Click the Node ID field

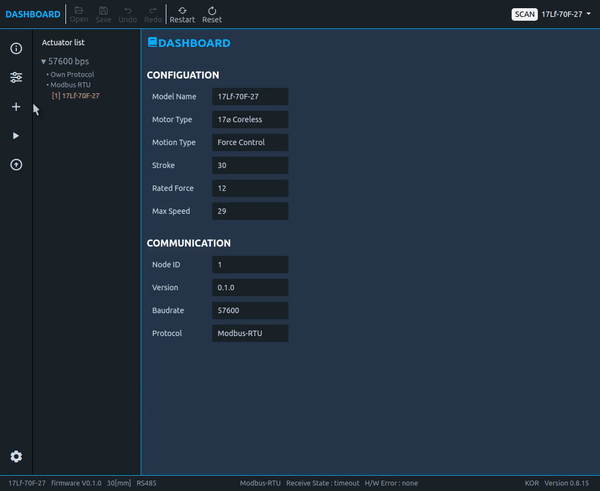pyautogui.click(x=250, y=265)
